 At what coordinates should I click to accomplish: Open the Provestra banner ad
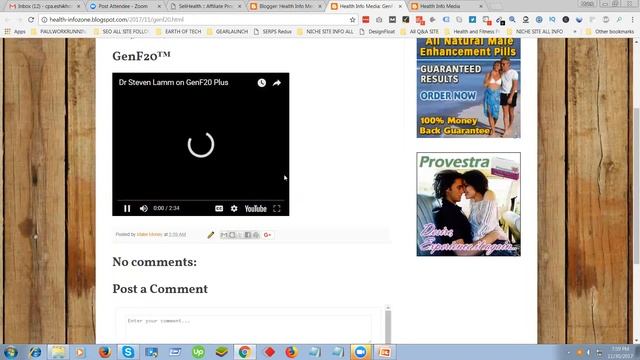(x=469, y=204)
